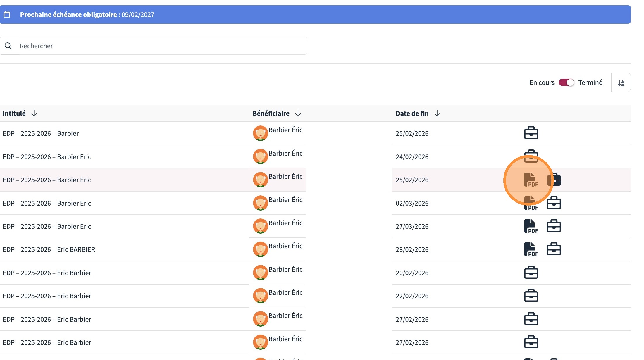The width and height of the screenshot is (644, 360).
Task: Sort by Date de fin arrow
Action: [x=437, y=113]
